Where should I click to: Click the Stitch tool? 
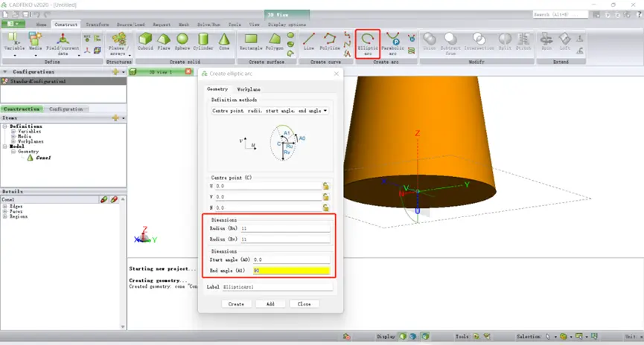[523, 42]
